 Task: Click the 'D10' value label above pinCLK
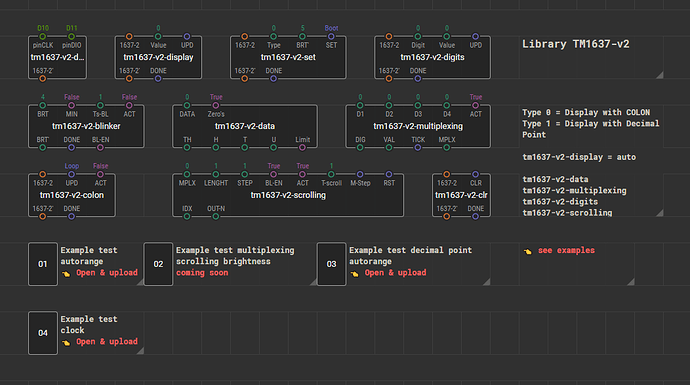[x=43, y=28]
